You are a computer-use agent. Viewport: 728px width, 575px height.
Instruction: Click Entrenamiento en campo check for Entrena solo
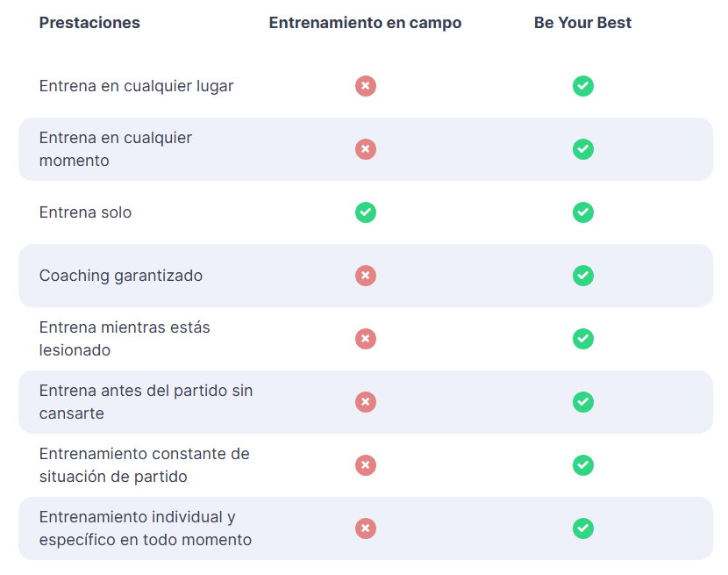pyautogui.click(x=366, y=212)
